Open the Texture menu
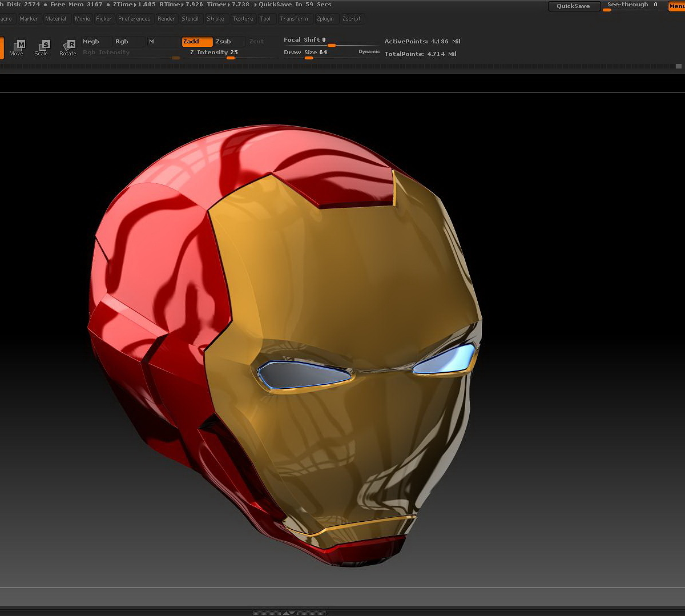Screen dimensions: 685x616 [x=243, y=19]
